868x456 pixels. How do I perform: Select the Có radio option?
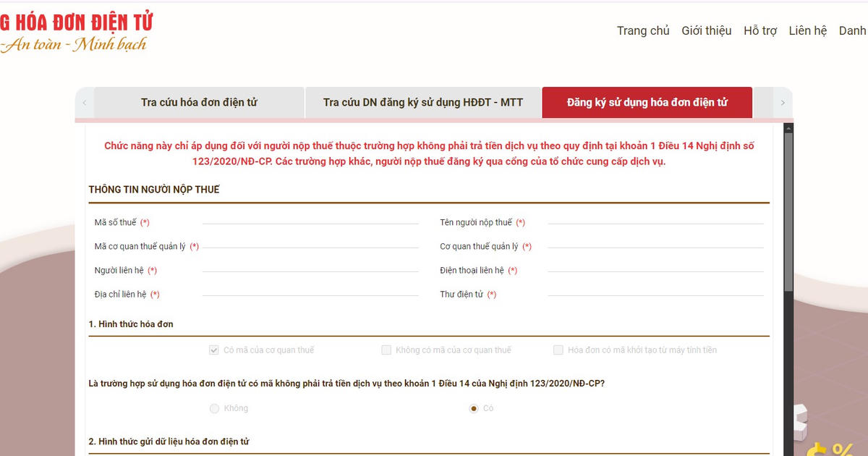tap(474, 408)
